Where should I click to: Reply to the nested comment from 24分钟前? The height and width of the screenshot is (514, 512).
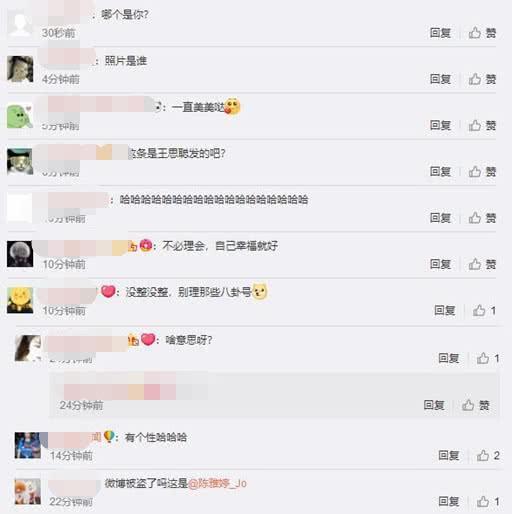(x=434, y=405)
